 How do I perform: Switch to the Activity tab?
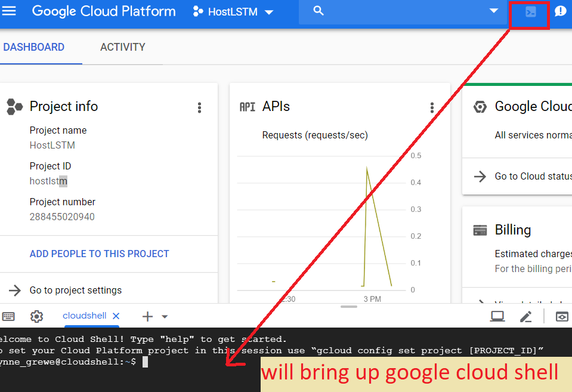coord(122,47)
